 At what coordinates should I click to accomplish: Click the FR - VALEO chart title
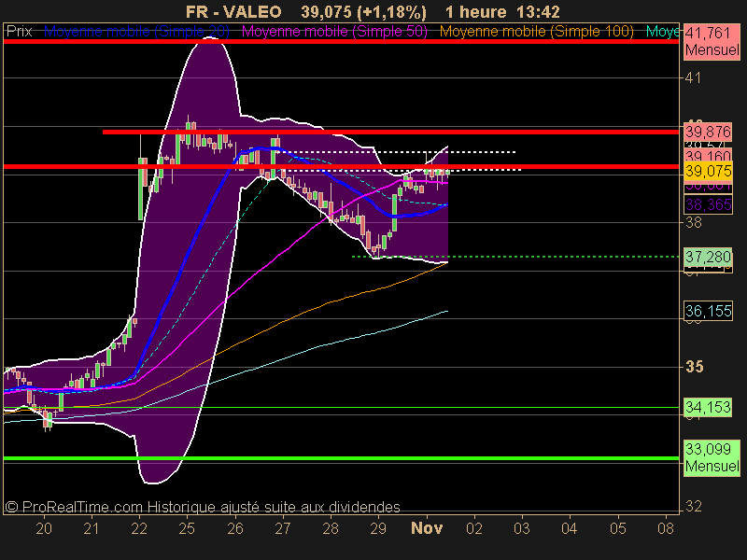pyautogui.click(x=233, y=11)
